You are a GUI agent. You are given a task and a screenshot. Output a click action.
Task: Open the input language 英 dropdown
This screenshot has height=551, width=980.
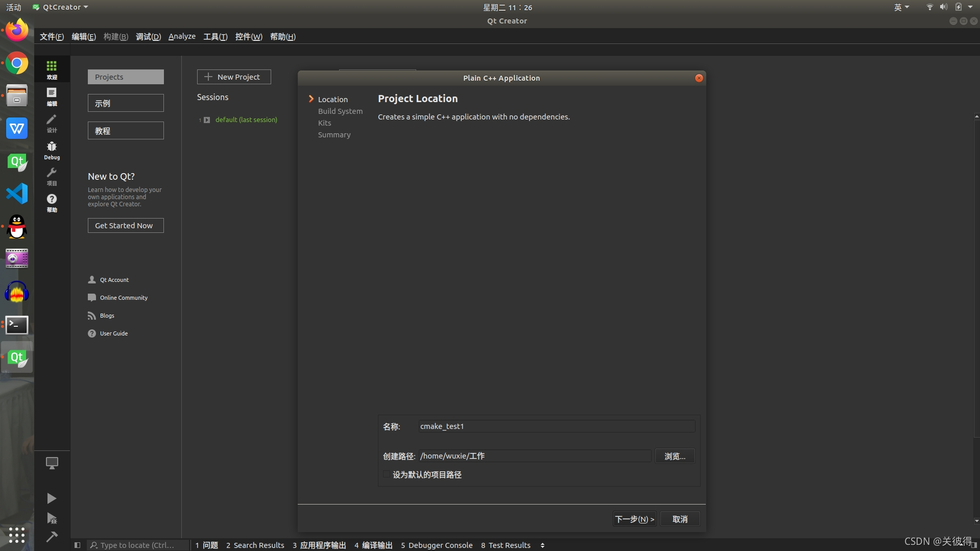point(901,7)
